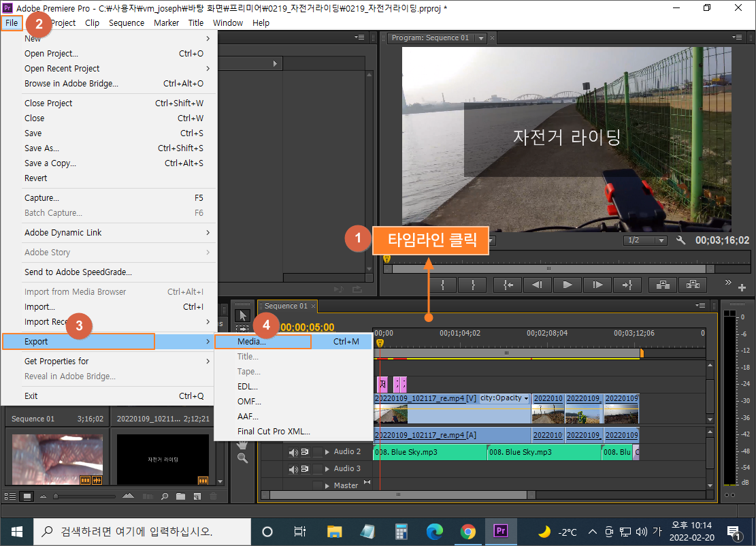The height and width of the screenshot is (546, 756).
Task: Open the Program: Sequence 01 dropdown arrow
Action: (x=481, y=38)
